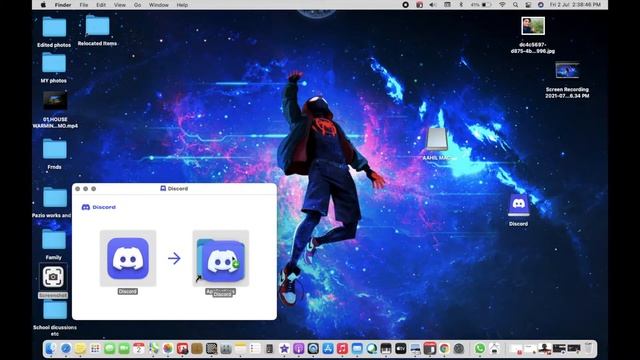Open Finder from the Dock

(x=51, y=349)
